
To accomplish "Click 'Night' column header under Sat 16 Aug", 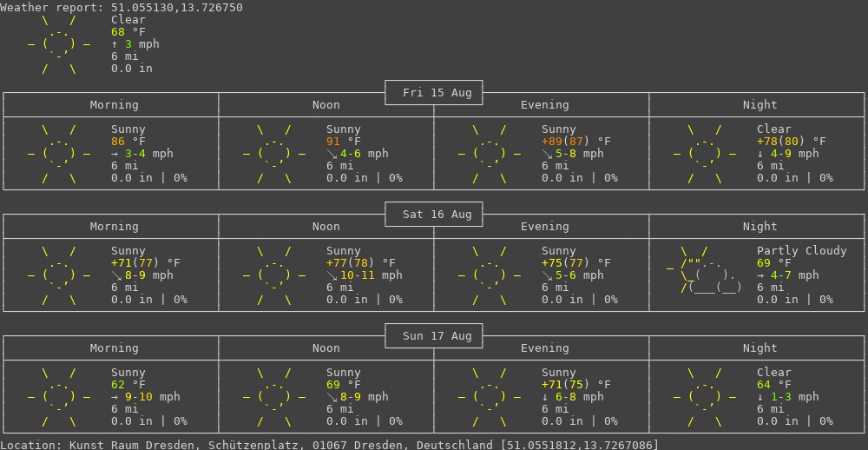I will coord(760,227).
